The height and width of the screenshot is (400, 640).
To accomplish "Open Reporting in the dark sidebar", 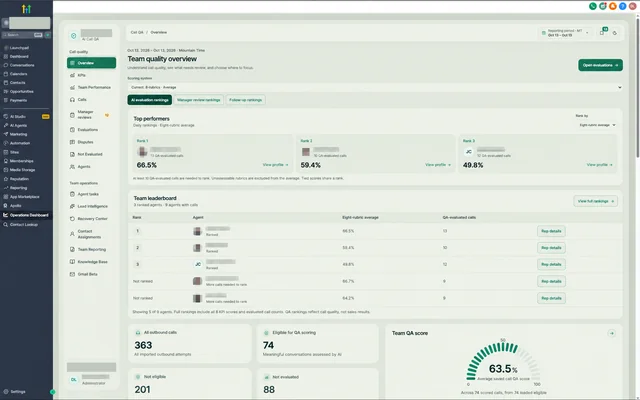I will [x=18, y=188].
